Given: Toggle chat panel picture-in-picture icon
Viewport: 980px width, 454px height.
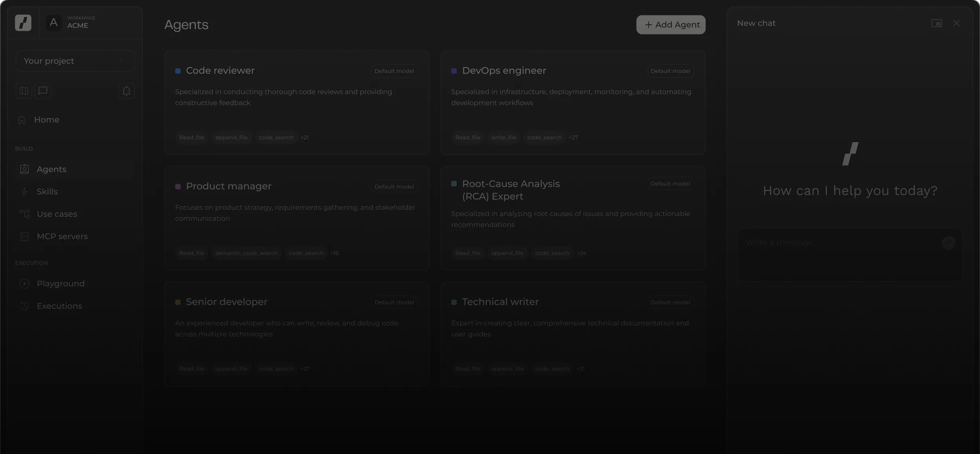Looking at the screenshot, I should click(937, 23).
